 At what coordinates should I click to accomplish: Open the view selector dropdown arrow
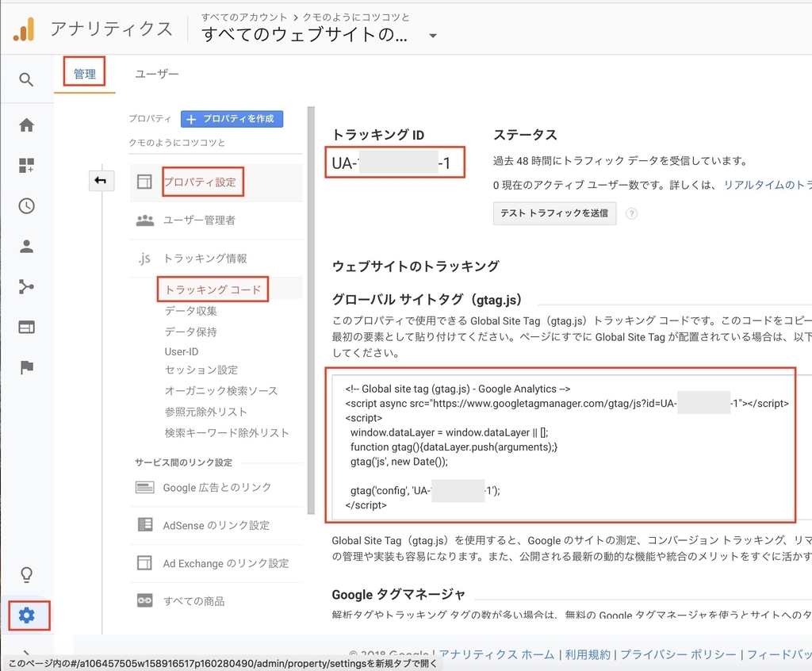432,36
